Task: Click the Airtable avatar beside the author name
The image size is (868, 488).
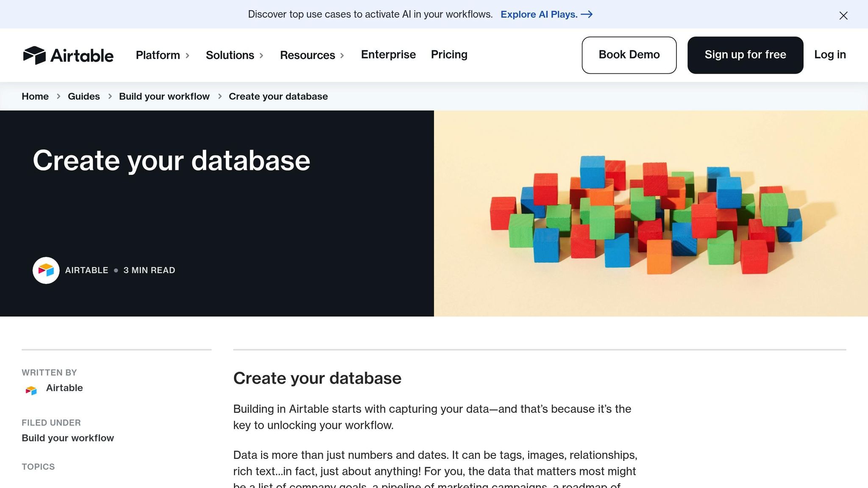Action: click(46, 270)
